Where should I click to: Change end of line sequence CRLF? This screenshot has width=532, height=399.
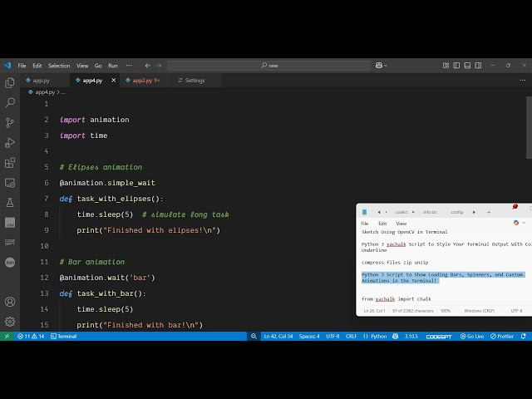[x=351, y=336]
